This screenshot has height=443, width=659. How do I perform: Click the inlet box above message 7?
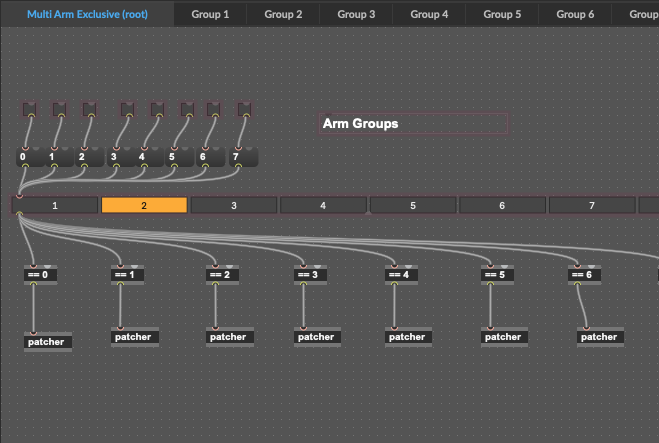click(x=245, y=109)
